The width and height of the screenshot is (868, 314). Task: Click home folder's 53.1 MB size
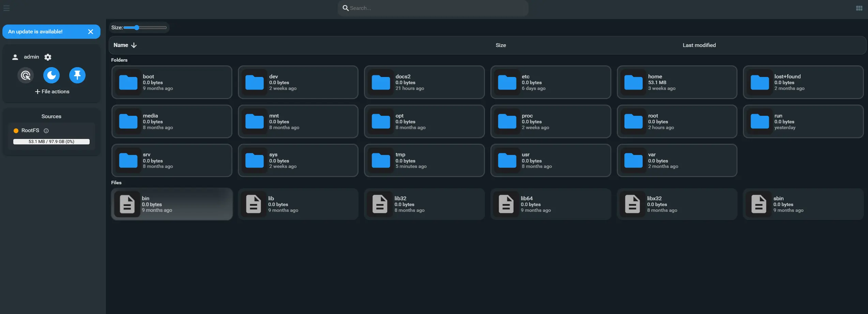pyautogui.click(x=657, y=82)
